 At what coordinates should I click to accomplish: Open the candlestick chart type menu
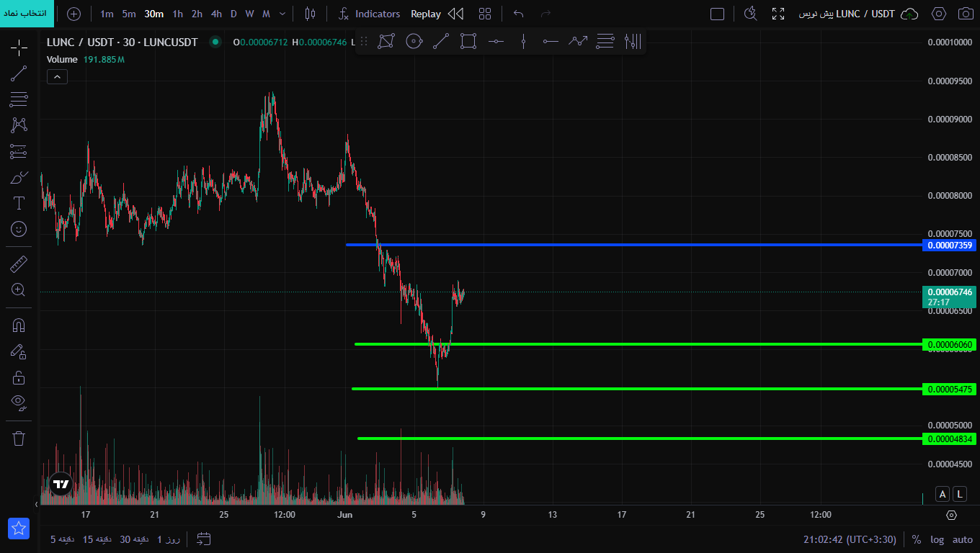click(x=310, y=14)
